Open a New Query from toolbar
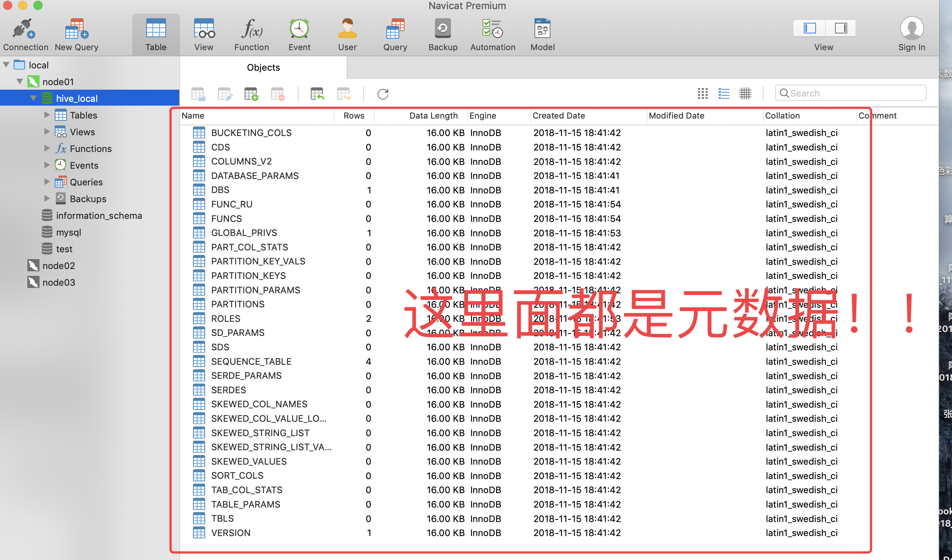 (76, 34)
